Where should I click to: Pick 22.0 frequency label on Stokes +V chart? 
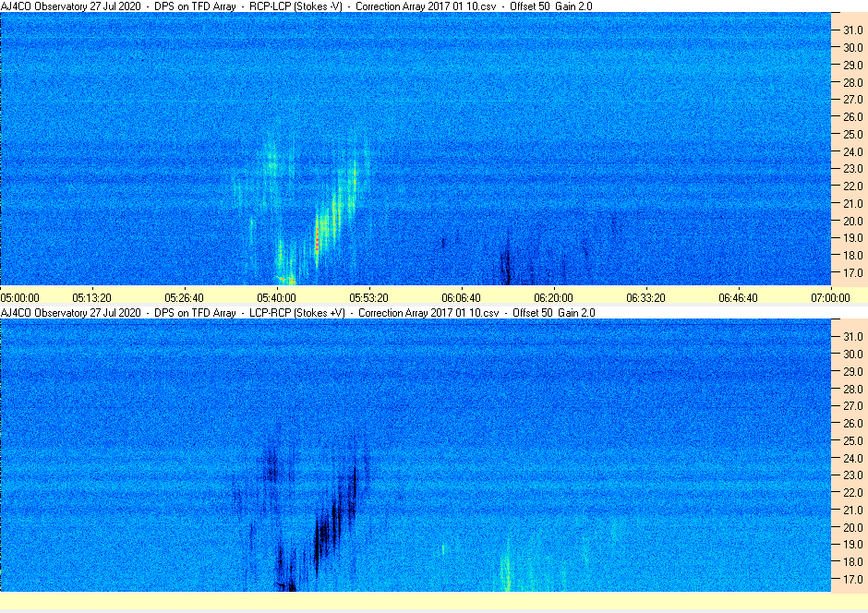[x=853, y=492]
